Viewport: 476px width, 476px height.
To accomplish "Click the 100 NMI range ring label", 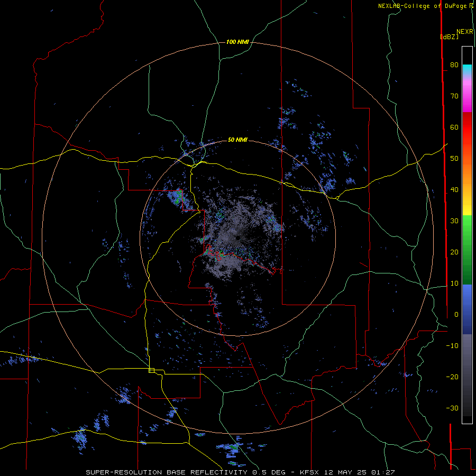I will click(237, 42).
